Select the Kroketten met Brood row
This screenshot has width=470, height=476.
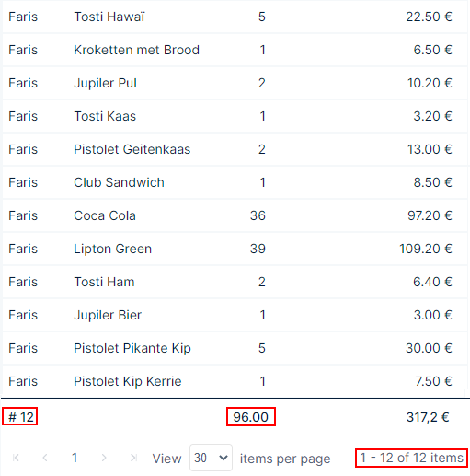point(235,50)
